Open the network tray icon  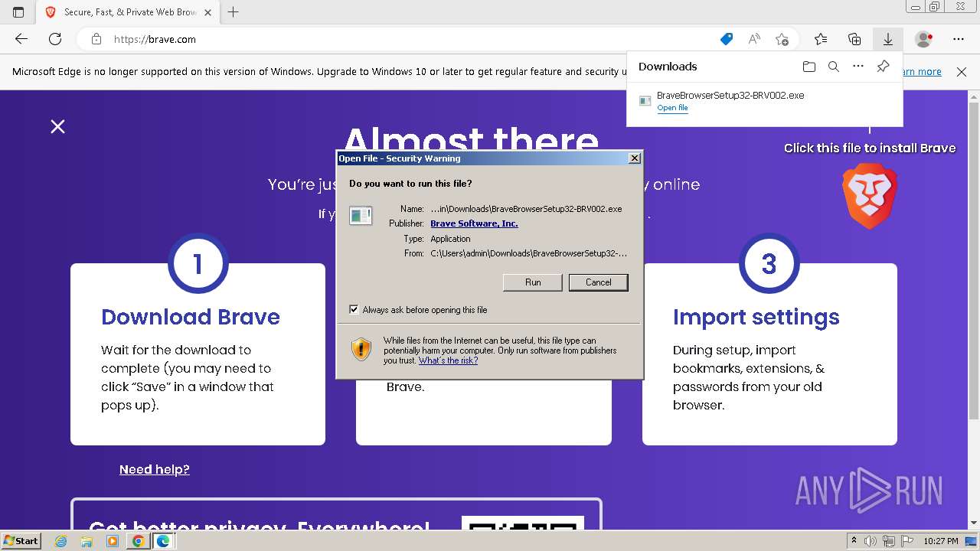click(x=888, y=541)
